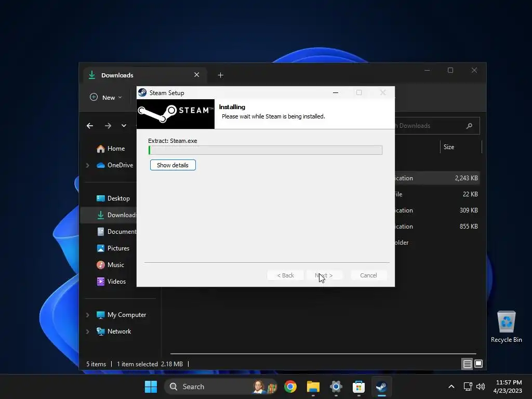Open Microsoft Store from the taskbar
This screenshot has height=399, width=532.
point(358,387)
